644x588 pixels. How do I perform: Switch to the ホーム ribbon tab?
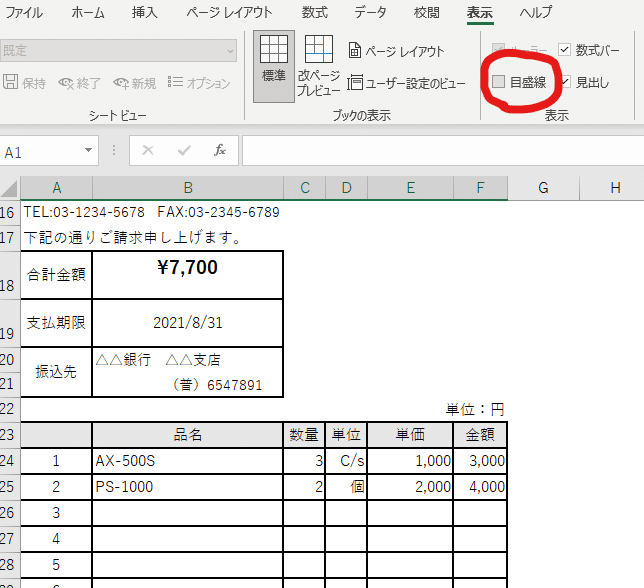pyautogui.click(x=87, y=12)
